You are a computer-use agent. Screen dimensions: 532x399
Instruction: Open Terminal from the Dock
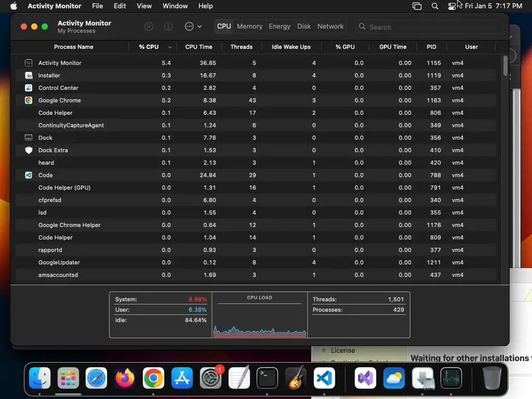click(268, 378)
